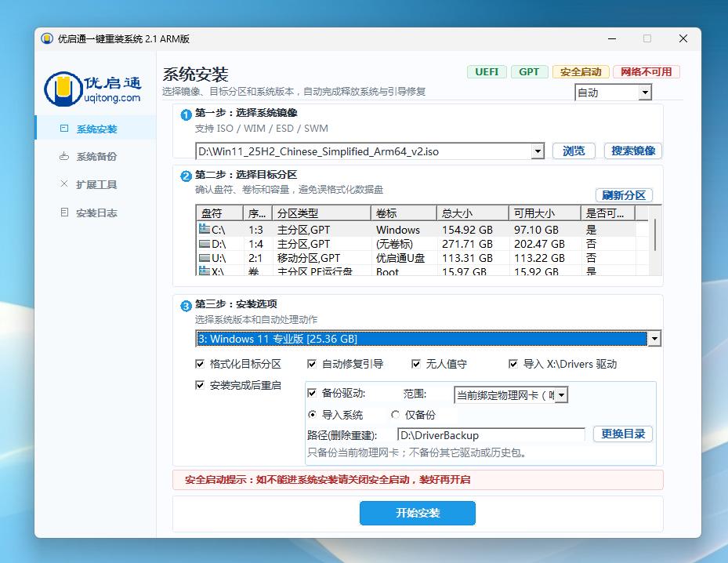Uncheck 安装完成后重启 checkbox
The height and width of the screenshot is (563, 728).
[x=200, y=385]
